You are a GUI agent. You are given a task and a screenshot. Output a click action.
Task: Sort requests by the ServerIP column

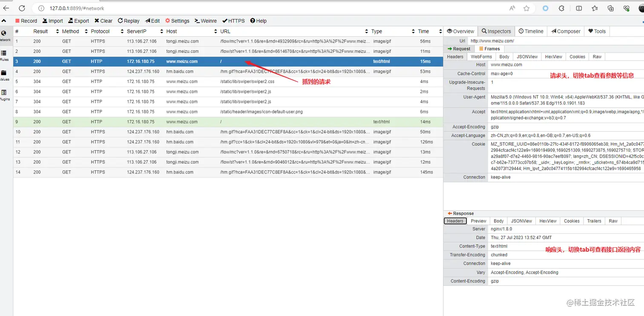pos(145,32)
